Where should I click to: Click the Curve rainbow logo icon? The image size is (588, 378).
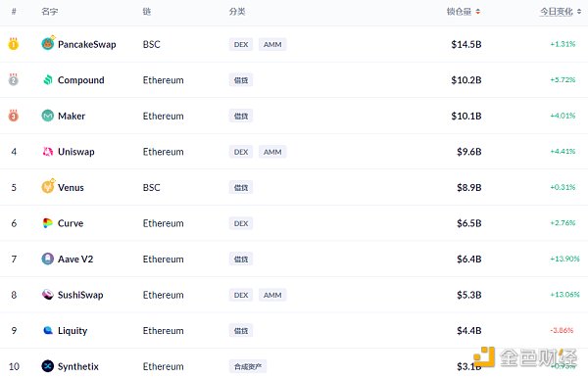tap(48, 223)
